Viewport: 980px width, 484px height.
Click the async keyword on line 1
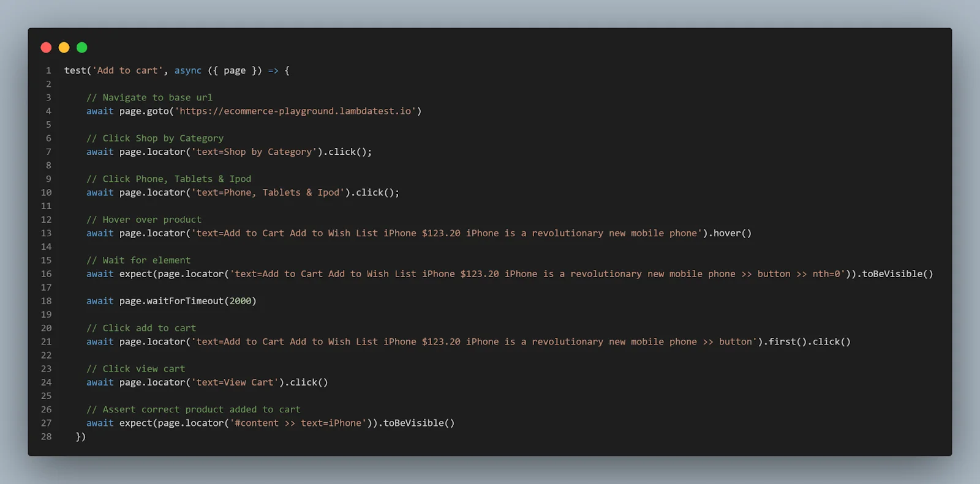click(187, 70)
